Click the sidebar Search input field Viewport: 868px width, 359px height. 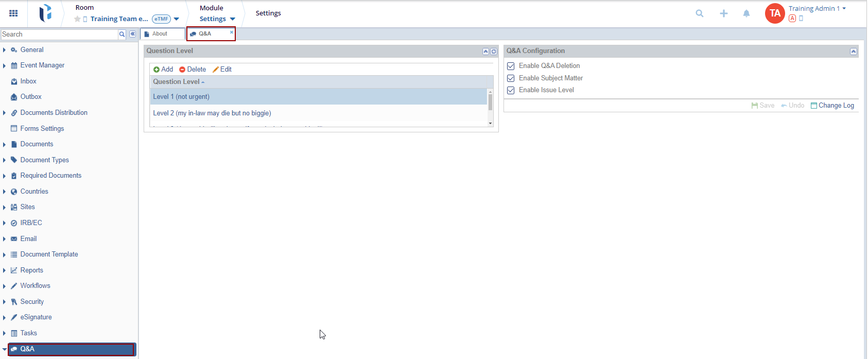59,35
